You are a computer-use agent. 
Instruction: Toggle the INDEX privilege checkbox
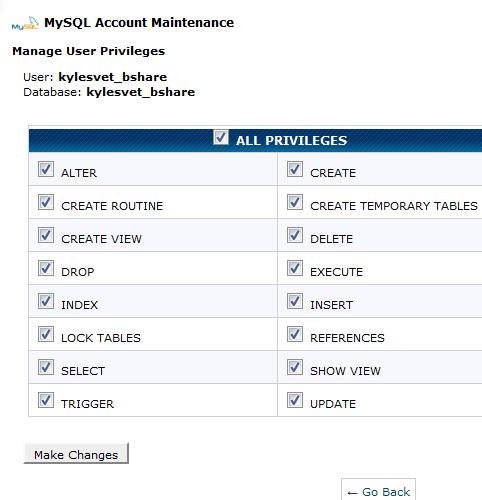pos(46,301)
